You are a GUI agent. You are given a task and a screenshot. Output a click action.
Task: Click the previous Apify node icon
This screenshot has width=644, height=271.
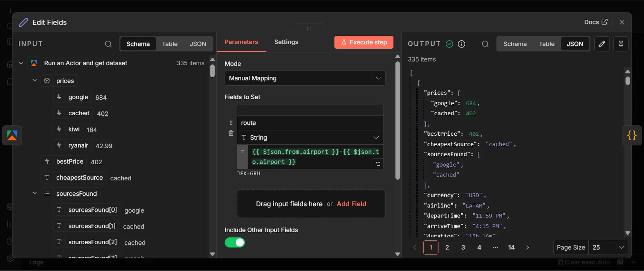pyautogui.click(x=12, y=135)
